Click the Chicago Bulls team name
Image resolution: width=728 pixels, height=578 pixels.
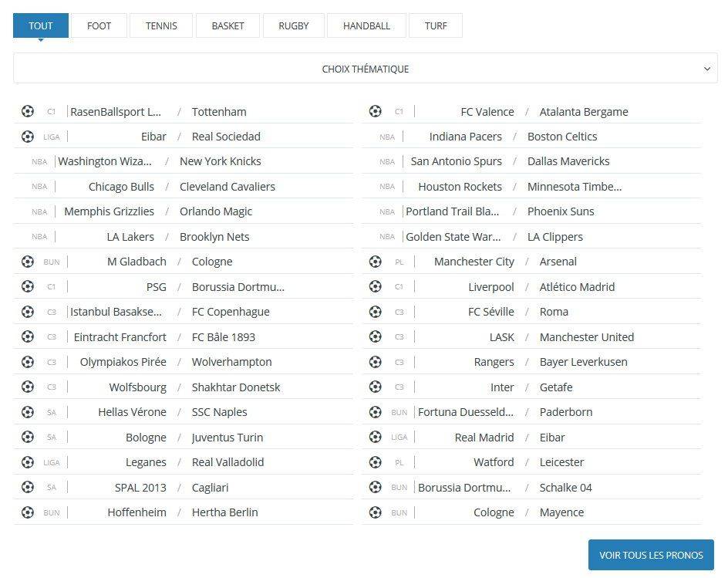[121, 187]
